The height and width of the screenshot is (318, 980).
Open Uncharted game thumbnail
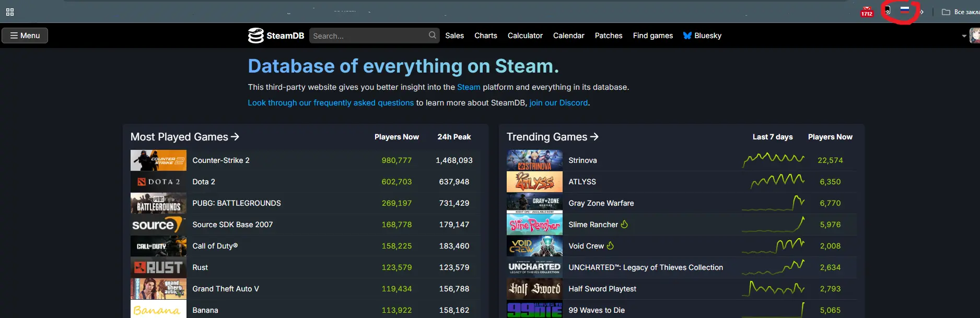point(534,267)
